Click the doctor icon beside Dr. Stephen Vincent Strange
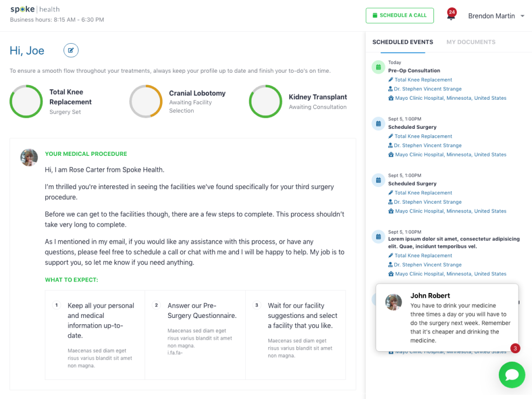532x399 pixels. point(391,89)
